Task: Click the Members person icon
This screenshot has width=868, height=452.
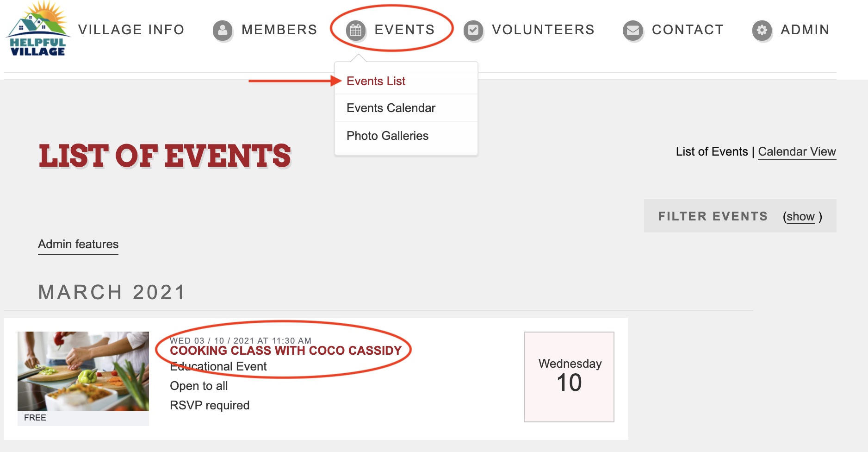Action: (223, 30)
